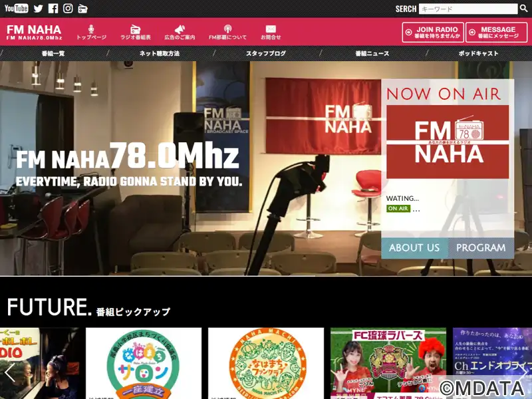Click the arrow icon in MESSAGE button
The height and width of the screenshot is (399, 532).
pyautogui.click(x=472, y=32)
